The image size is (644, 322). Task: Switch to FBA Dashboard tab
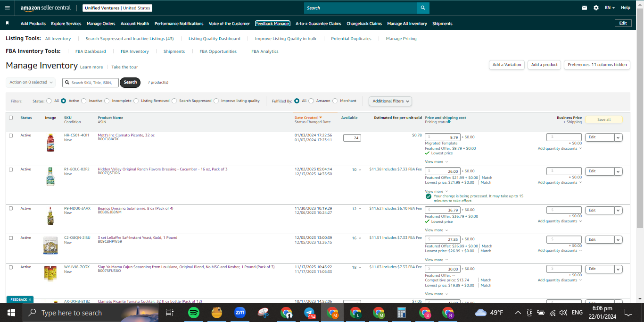(x=91, y=51)
